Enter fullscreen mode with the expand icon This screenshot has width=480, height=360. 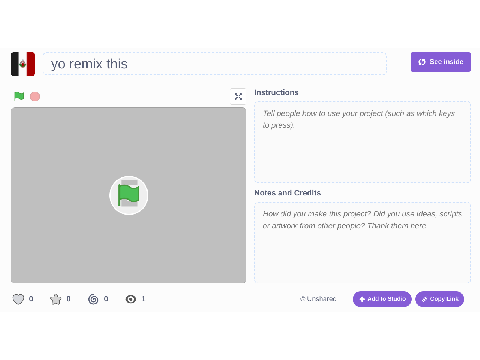click(x=238, y=97)
